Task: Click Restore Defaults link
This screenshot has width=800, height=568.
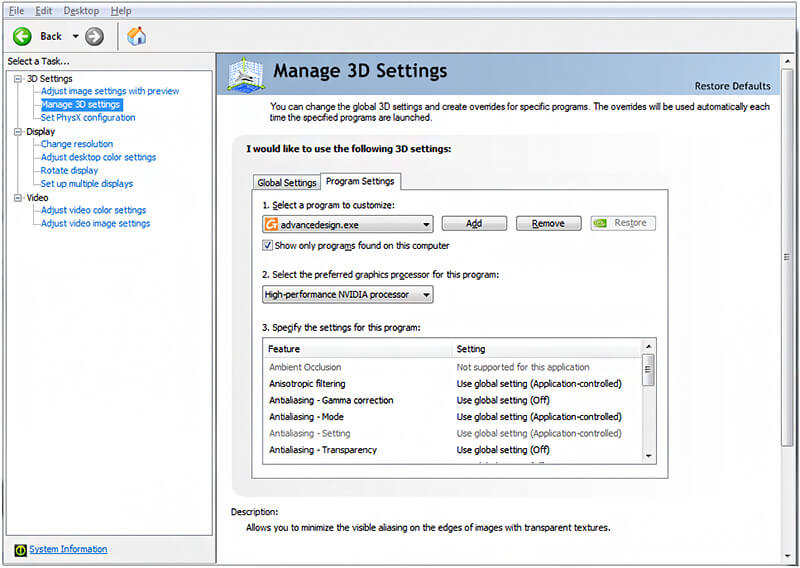Action: coord(733,86)
